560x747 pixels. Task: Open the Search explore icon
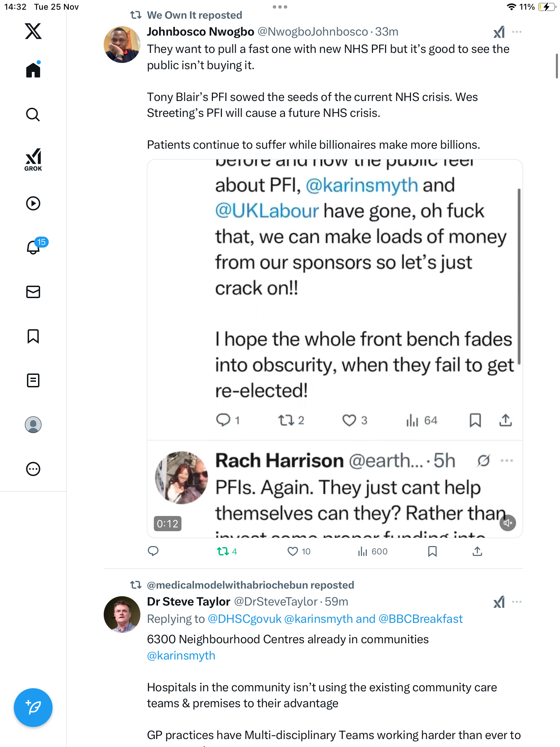pyautogui.click(x=33, y=114)
